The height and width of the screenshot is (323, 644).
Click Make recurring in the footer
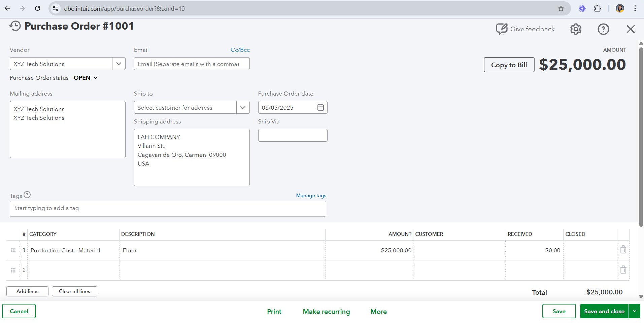click(x=326, y=312)
